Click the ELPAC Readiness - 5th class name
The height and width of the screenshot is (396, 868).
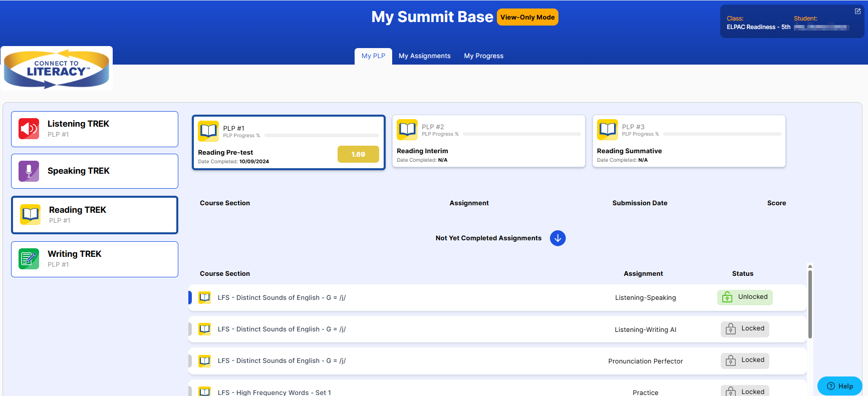[758, 27]
